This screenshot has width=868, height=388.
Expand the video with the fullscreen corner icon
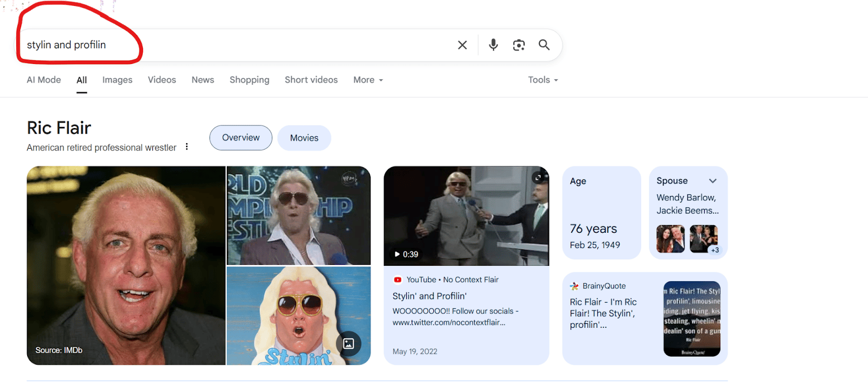(538, 177)
